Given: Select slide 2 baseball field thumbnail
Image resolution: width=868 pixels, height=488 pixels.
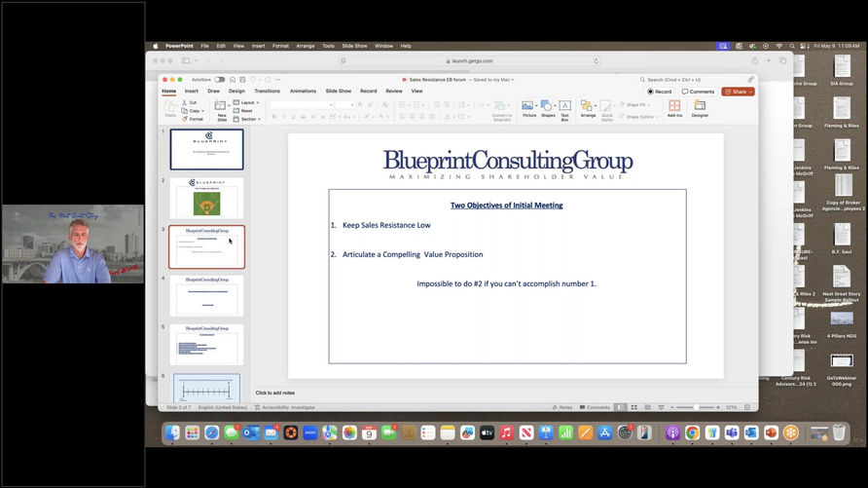Looking at the screenshot, I should 206,198.
